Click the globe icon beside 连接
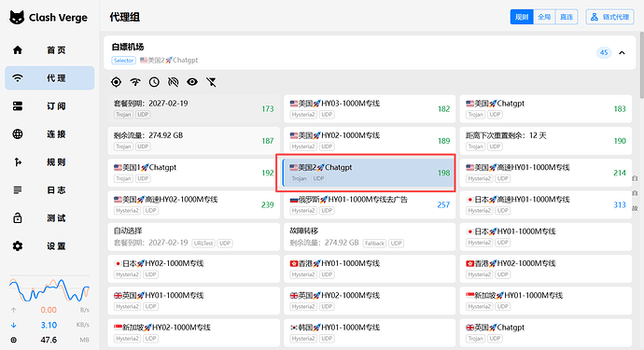 (x=18, y=133)
